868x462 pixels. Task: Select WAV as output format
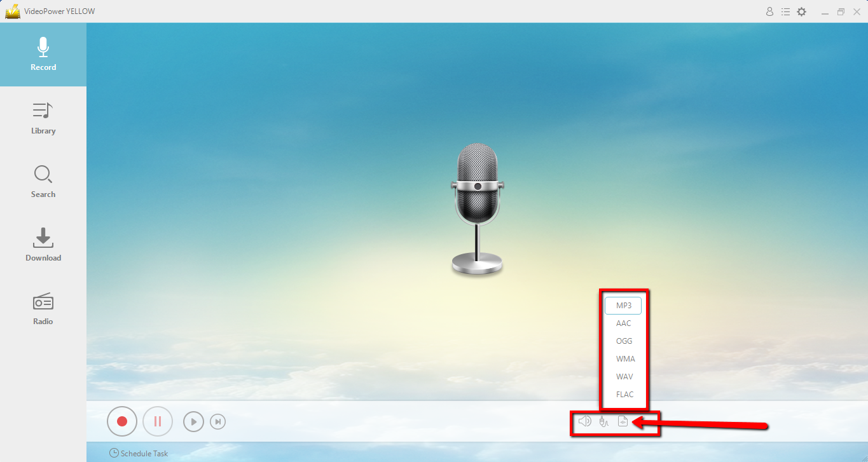tap(624, 376)
